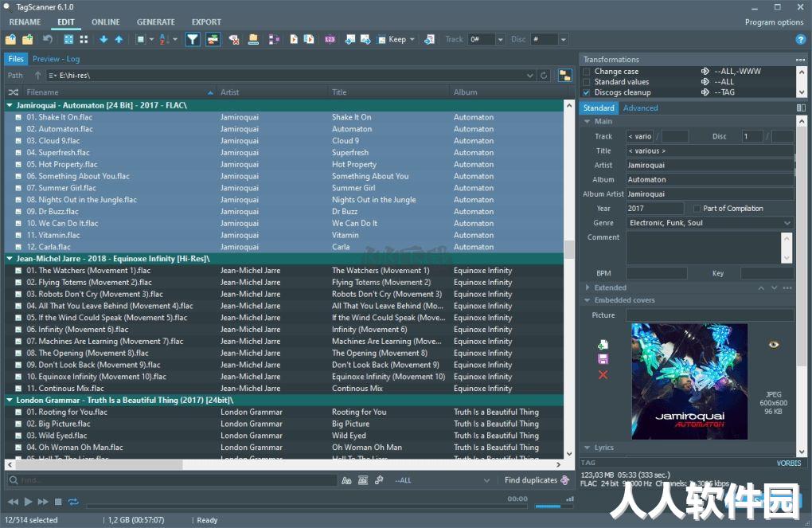Image resolution: width=812 pixels, height=528 pixels.
Task: Collapse the Jean-Michel Jarre folder group
Action: (x=10, y=259)
